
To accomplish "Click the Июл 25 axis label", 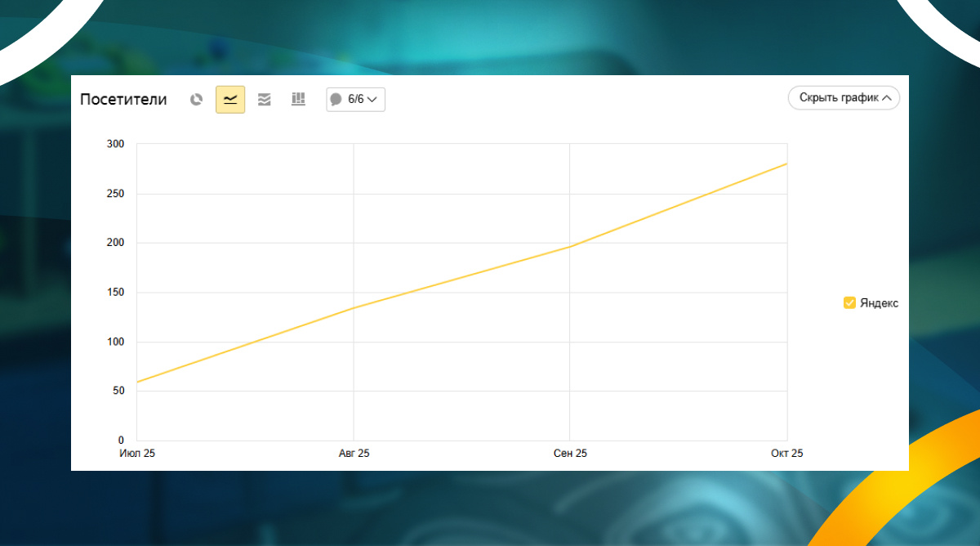I will [137, 454].
